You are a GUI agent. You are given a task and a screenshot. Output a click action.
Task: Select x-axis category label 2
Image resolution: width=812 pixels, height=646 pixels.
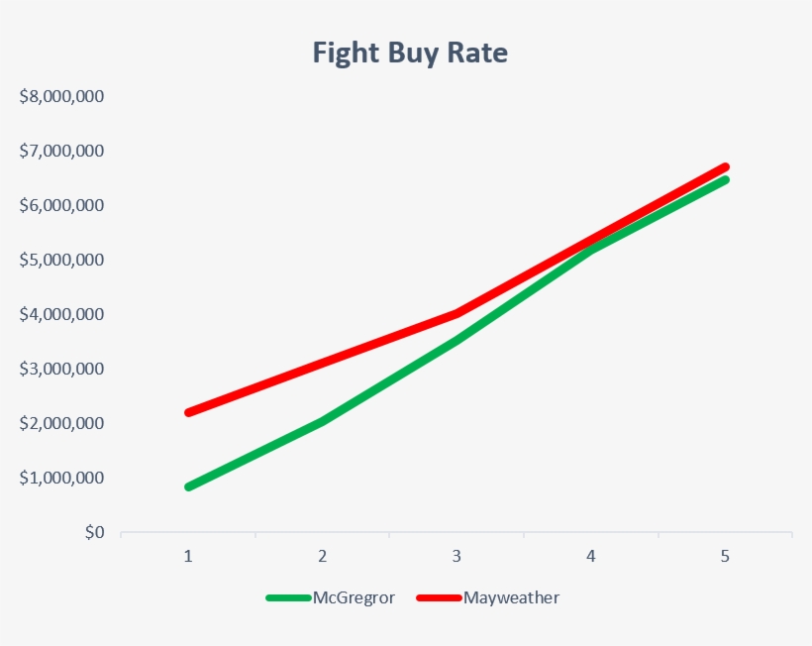(x=323, y=557)
